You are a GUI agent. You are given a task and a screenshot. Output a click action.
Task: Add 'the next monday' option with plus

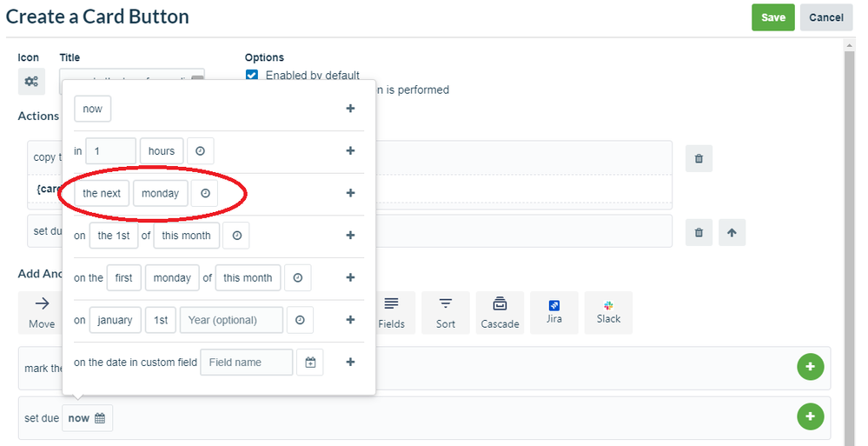tap(350, 193)
